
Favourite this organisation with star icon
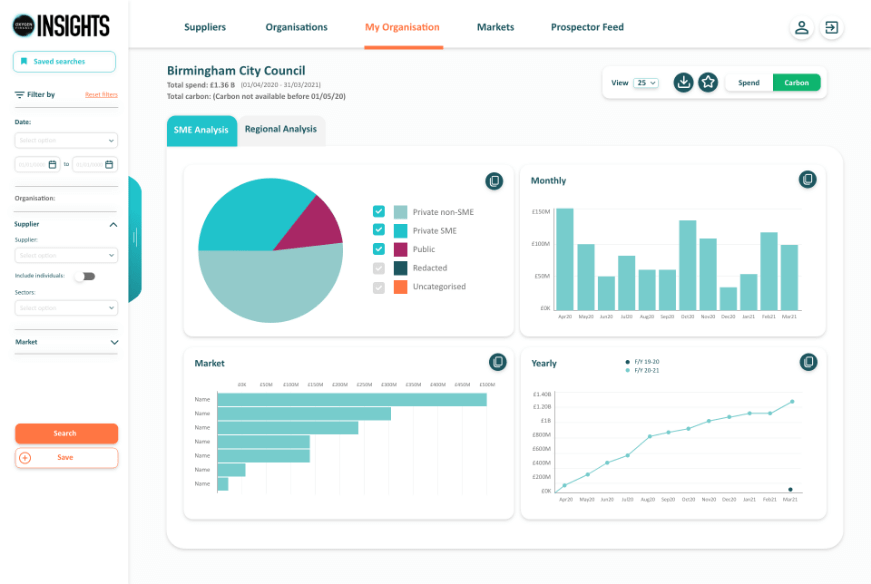[x=708, y=82]
